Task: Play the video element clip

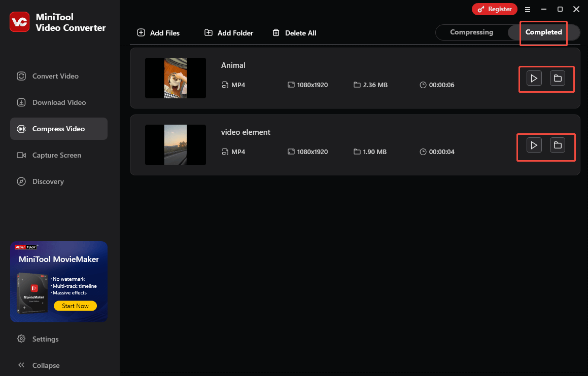Action: pyautogui.click(x=533, y=145)
